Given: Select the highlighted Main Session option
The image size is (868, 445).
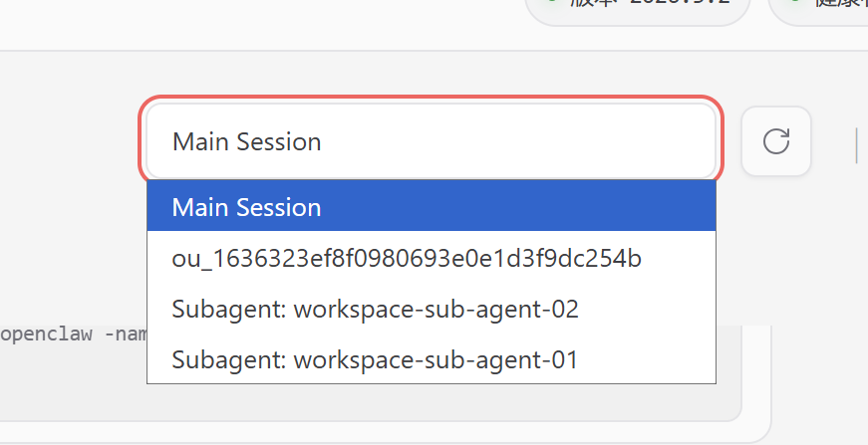Looking at the screenshot, I should pyautogui.click(x=431, y=207).
